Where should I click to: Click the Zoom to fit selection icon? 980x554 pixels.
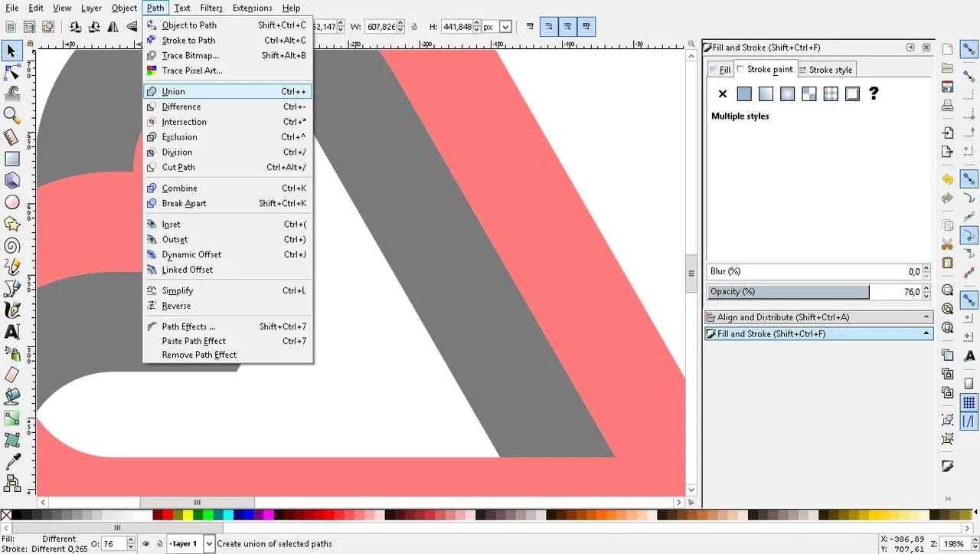click(947, 290)
